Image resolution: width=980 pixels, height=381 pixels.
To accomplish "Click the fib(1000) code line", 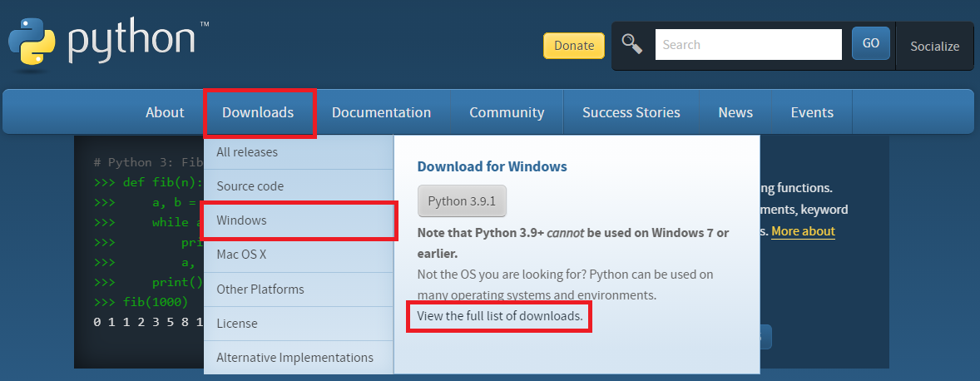I will coord(141,302).
